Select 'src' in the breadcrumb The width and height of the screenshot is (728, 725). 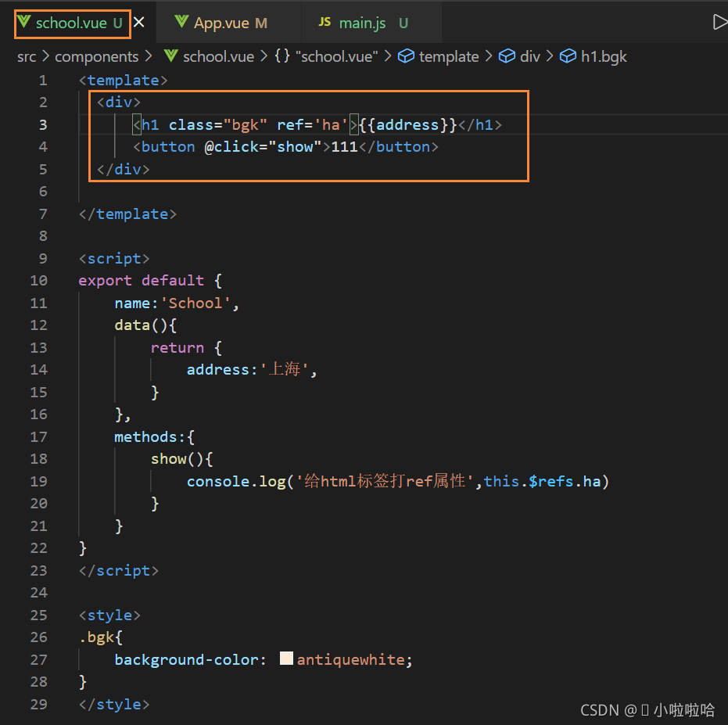pos(27,56)
